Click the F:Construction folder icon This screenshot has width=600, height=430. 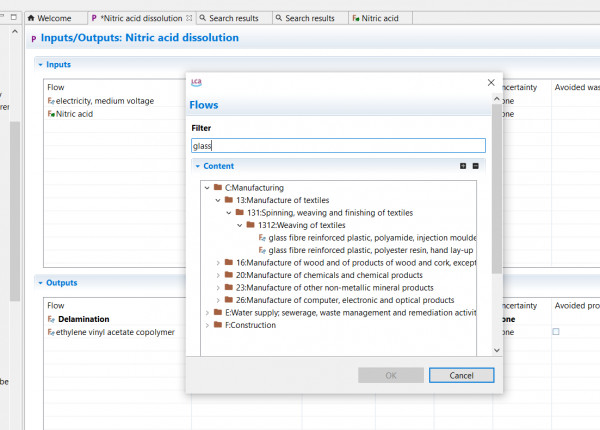tap(217, 325)
